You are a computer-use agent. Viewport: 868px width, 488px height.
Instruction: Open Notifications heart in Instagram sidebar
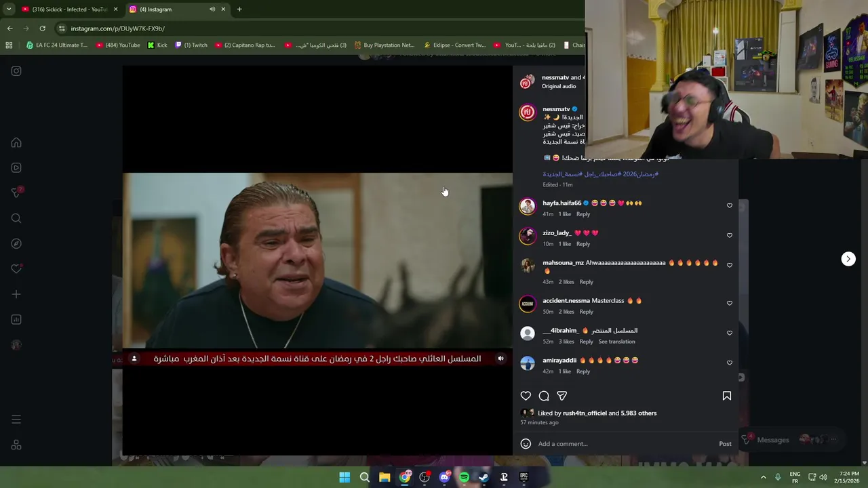click(16, 269)
